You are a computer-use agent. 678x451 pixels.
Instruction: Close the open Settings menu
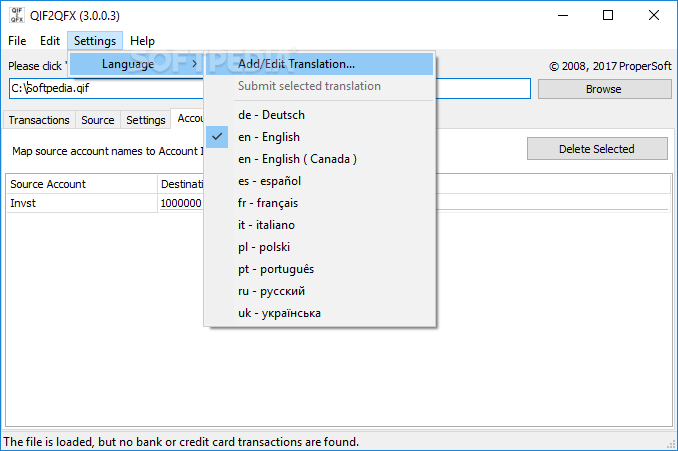click(x=95, y=41)
